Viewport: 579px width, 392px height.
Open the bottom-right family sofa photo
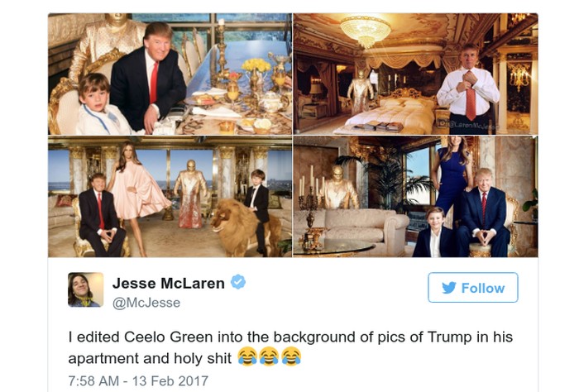point(415,196)
